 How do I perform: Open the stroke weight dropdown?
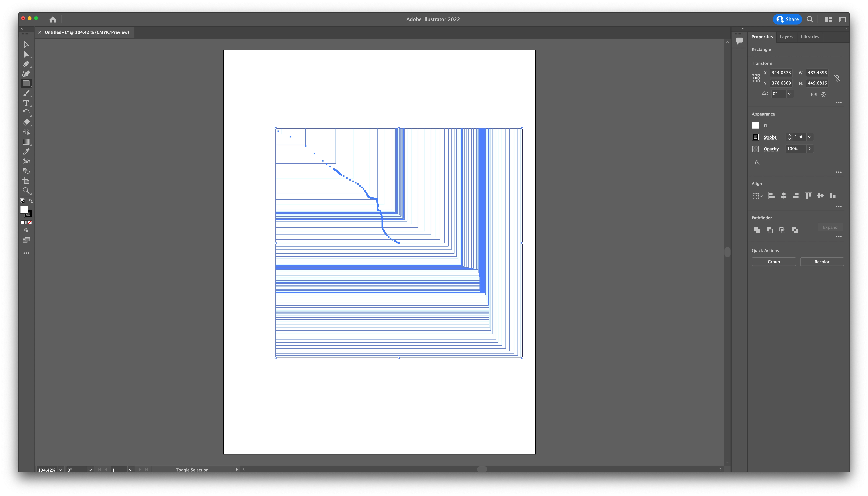coord(810,137)
